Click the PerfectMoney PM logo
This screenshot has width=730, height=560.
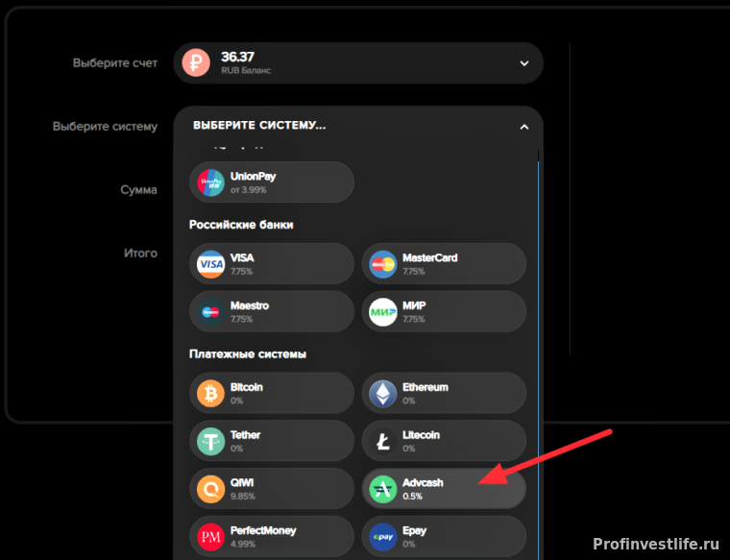click(211, 537)
